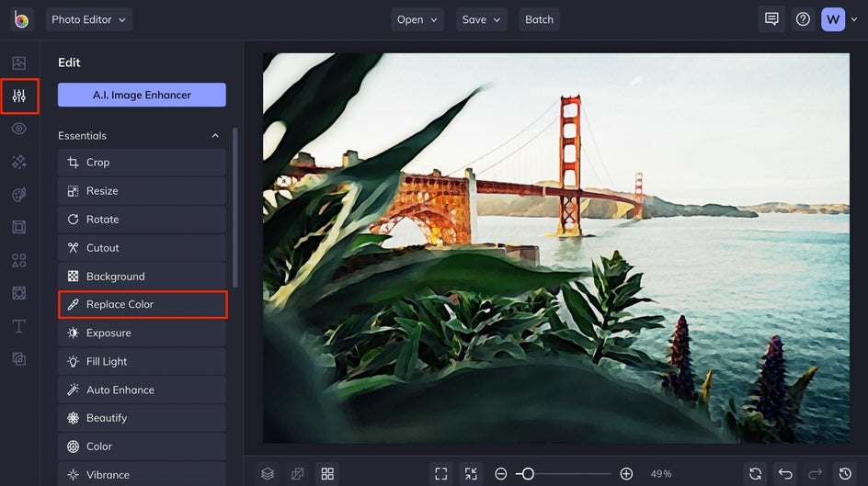The image size is (868, 486).
Task: Select the Replace Color tool
Action: [x=143, y=304]
